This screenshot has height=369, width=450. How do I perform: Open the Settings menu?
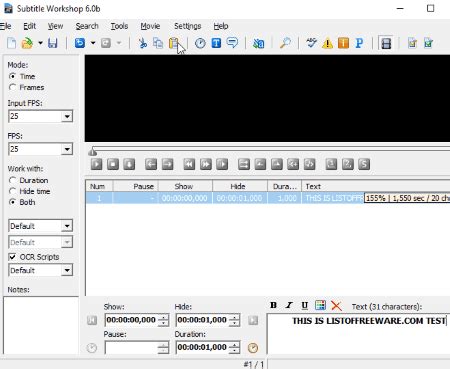click(x=188, y=26)
